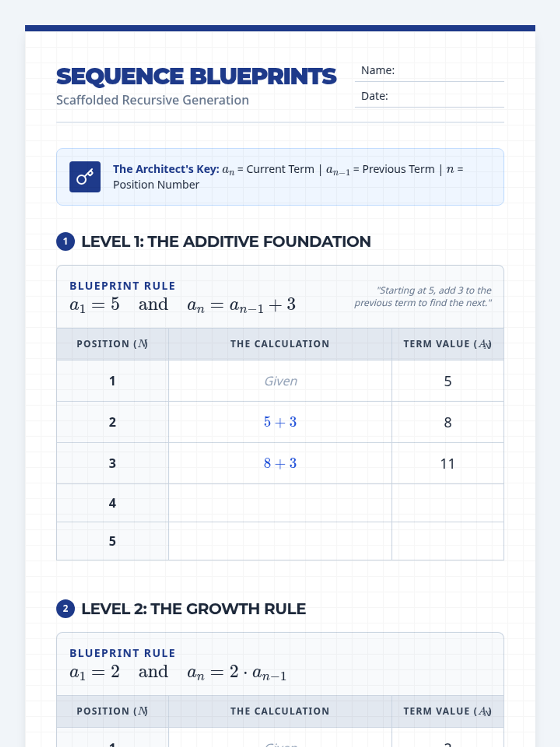
Task: Click the 'Given' cell in Level 1 table
Action: coord(280,381)
